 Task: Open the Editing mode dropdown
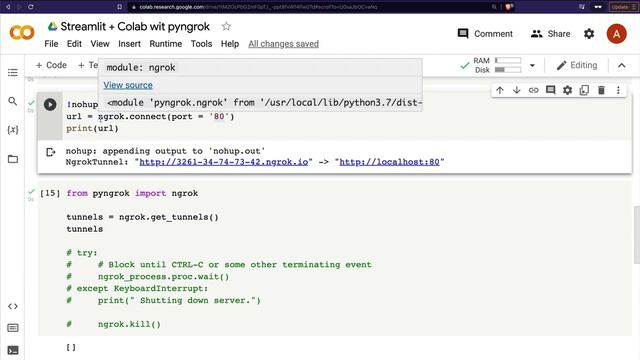click(577, 65)
